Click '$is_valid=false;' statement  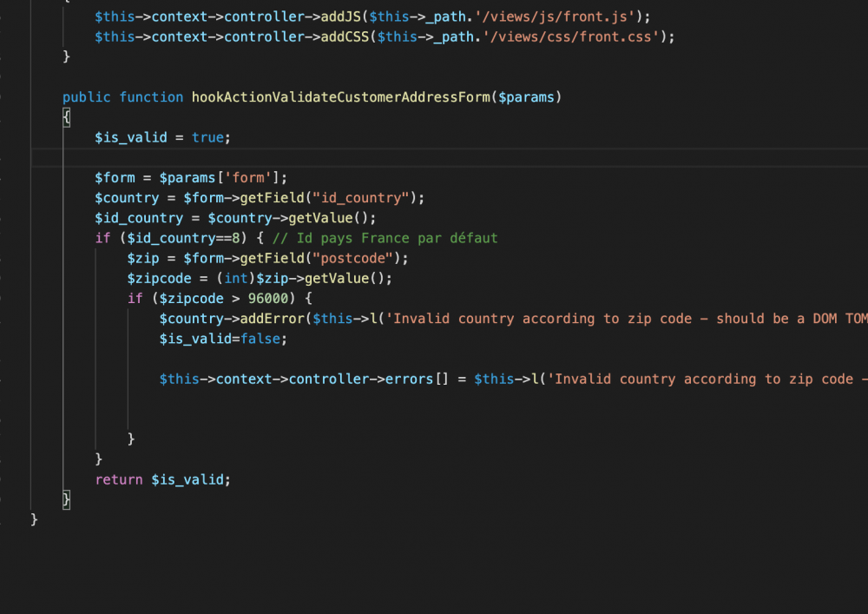224,339
